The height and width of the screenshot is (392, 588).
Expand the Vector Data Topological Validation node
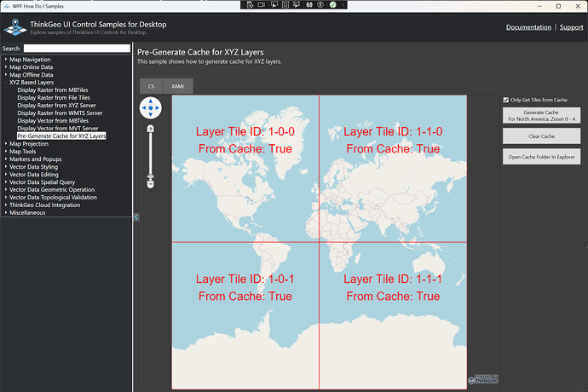click(x=6, y=198)
